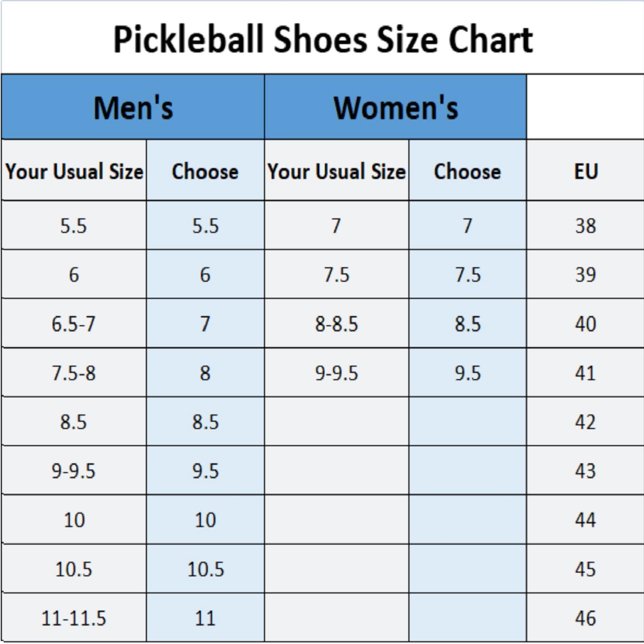Select the Choose header under Women's
644x644 pixels.
[x=467, y=171]
